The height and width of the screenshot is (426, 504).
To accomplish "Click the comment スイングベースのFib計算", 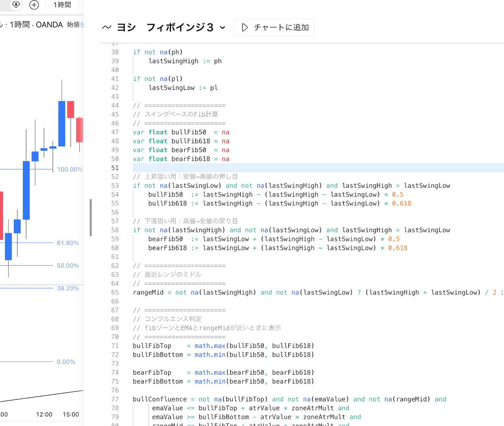I will [x=175, y=115].
